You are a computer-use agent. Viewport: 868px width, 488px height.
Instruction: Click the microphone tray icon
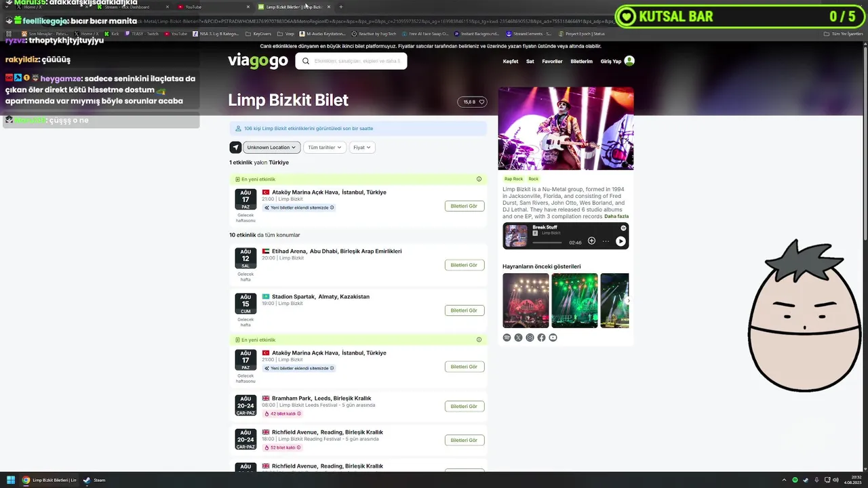tap(816, 480)
